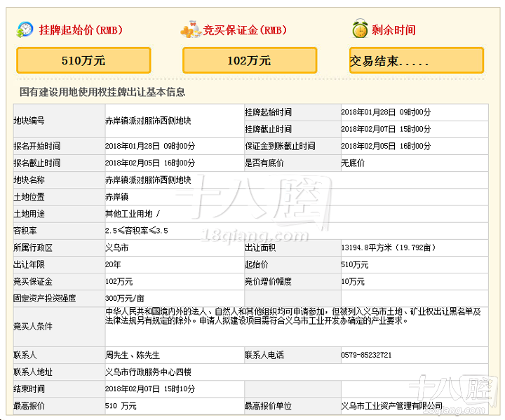Click the 2.5≤容积率≤3.5 value
505x420 pixels.
(x=137, y=231)
